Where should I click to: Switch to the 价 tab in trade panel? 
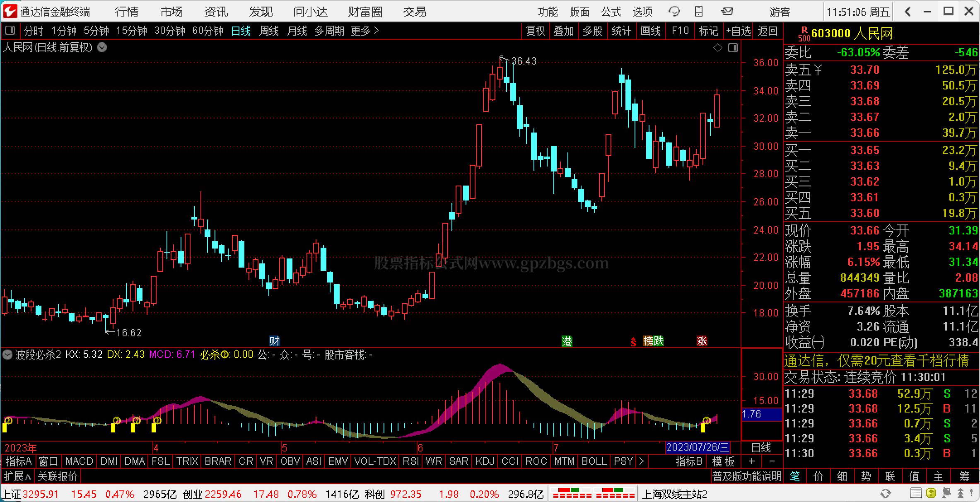pyautogui.click(x=818, y=476)
